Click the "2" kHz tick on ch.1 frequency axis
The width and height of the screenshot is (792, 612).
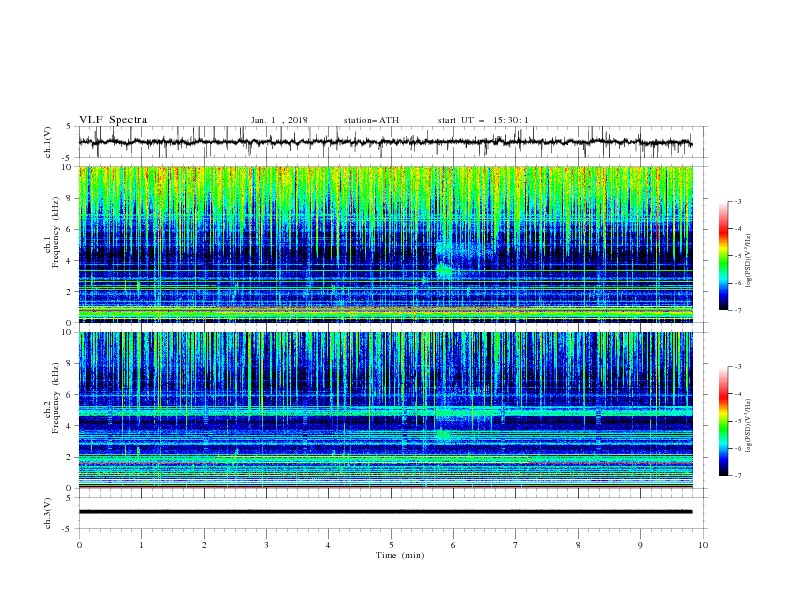coord(71,292)
